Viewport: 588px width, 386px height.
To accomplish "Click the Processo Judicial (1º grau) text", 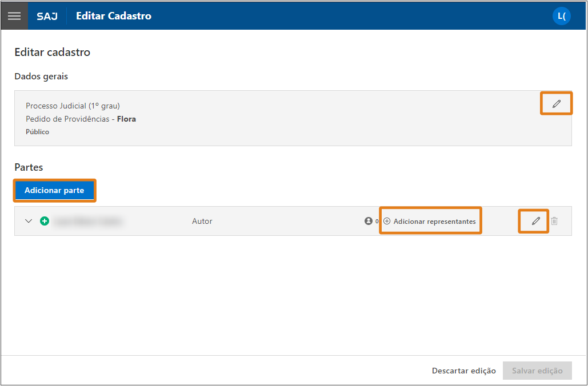I will [x=73, y=106].
